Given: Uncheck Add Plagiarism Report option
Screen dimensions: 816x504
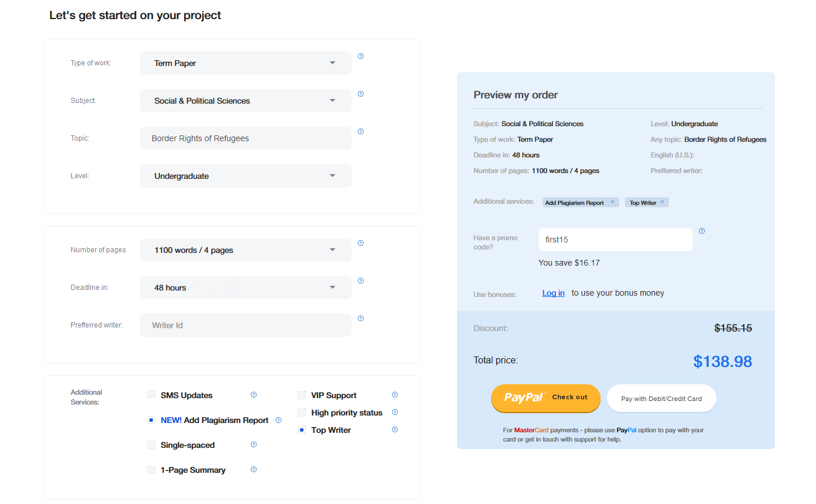Looking at the screenshot, I should (x=151, y=420).
